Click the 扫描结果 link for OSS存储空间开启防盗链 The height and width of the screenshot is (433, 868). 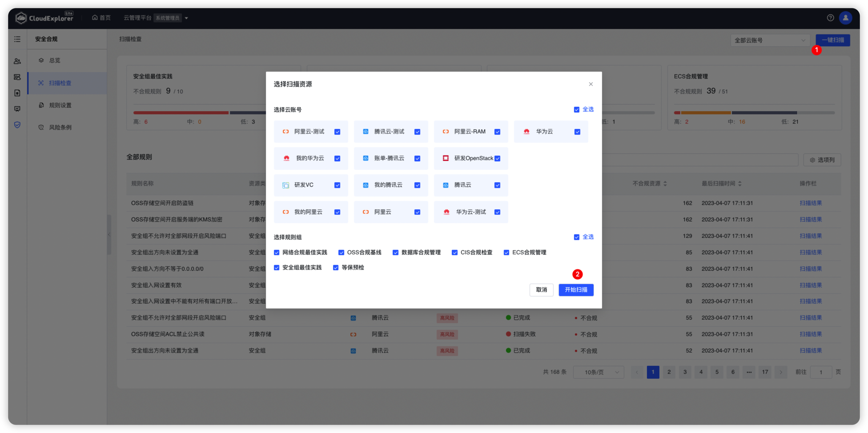click(x=810, y=203)
